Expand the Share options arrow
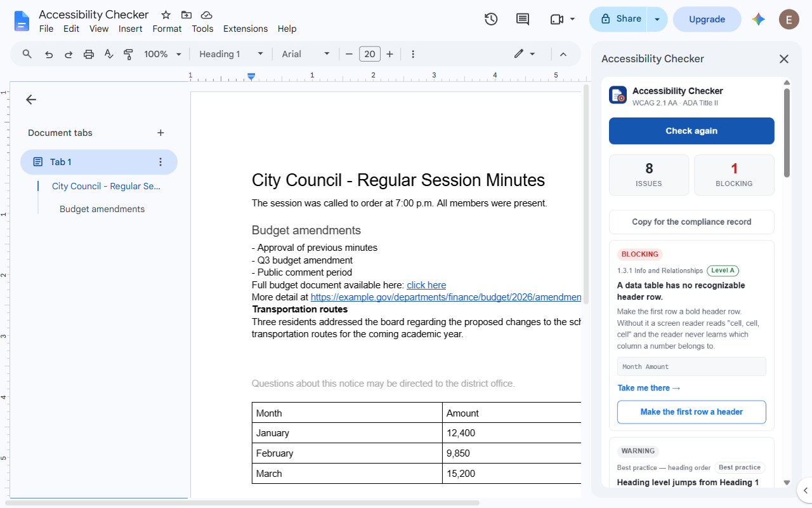Image resolution: width=812 pixels, height=508 pixels. 657,19
